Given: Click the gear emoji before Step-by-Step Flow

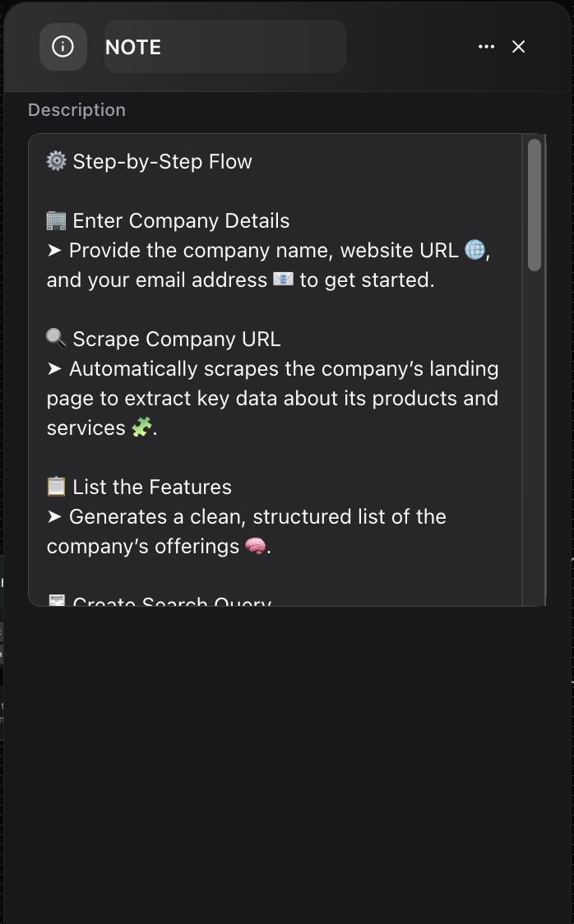Looking at the screenshot, I should [55, 161].
